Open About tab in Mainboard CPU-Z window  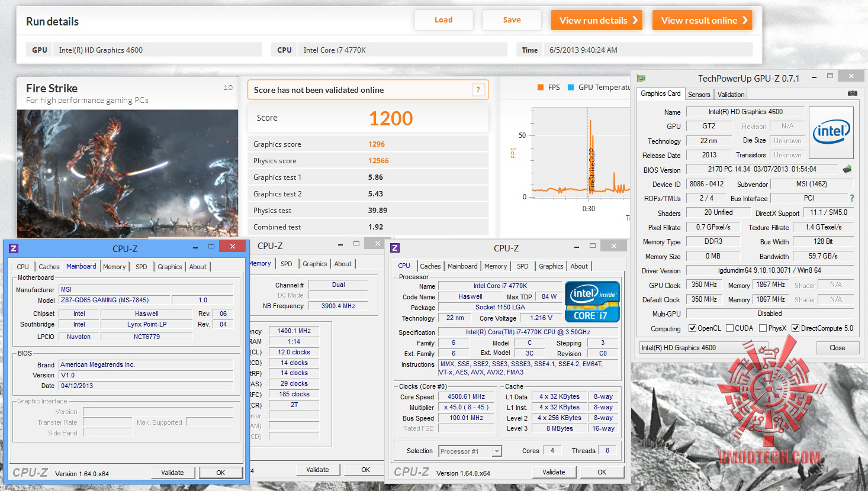198,267
